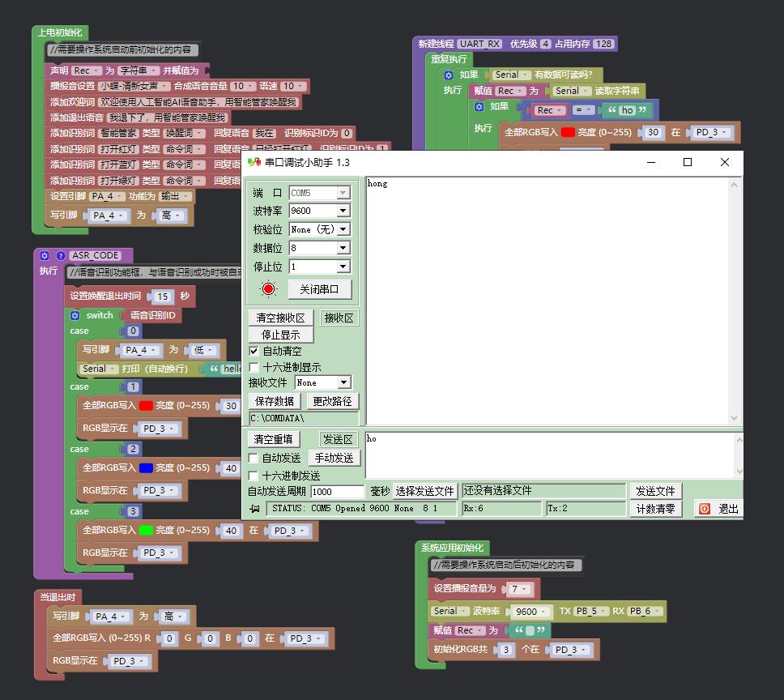Viewport: 784px width, 700px height.
Task: Click the red power icon on 退出 button
Action: click(x=705, y=509)
